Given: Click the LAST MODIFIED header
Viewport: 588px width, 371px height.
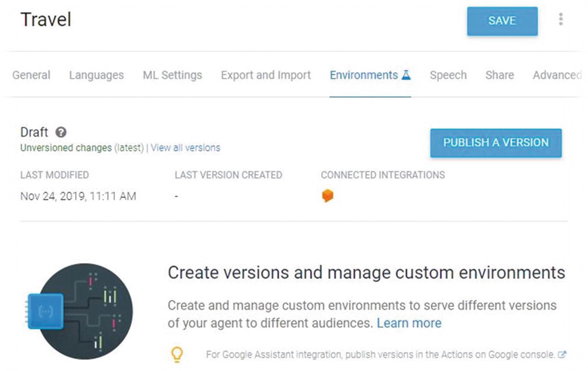Looking at the screenshot, I should (x=55, y=175).
